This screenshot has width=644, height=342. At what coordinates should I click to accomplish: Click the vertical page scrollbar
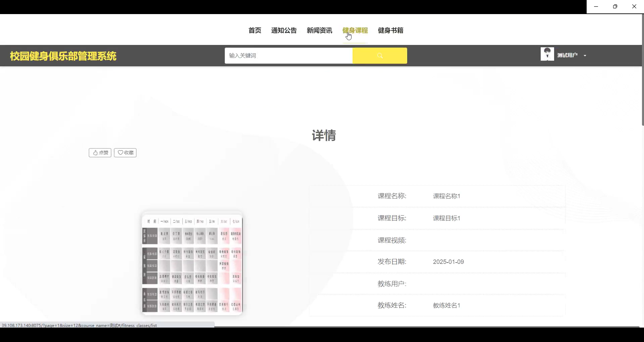click(643, 70)
